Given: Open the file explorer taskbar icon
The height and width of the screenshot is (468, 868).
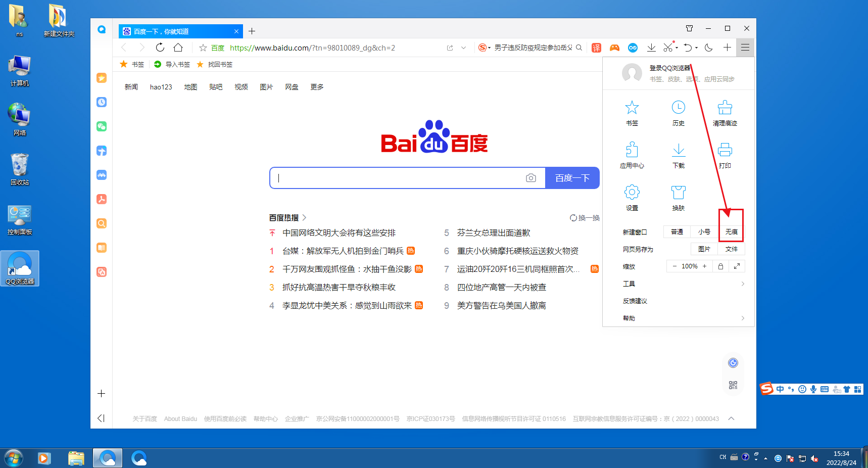Looking at the screenshot, I should 76,458.
